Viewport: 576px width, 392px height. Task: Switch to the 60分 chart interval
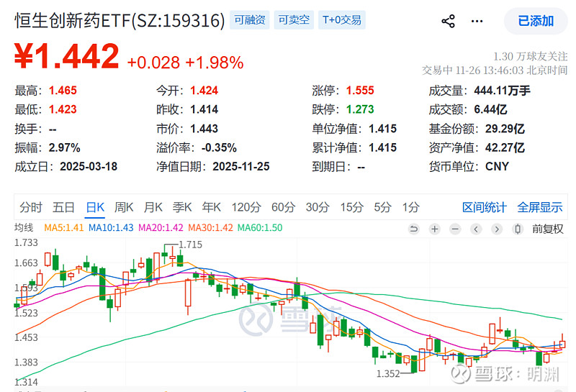tap(283, 207)
